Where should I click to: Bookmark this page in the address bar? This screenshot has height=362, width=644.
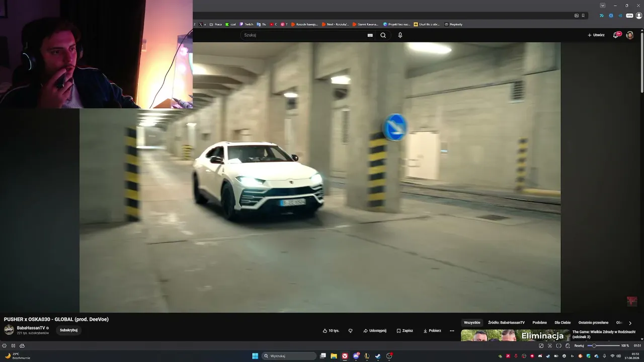(x=583, y=16)
